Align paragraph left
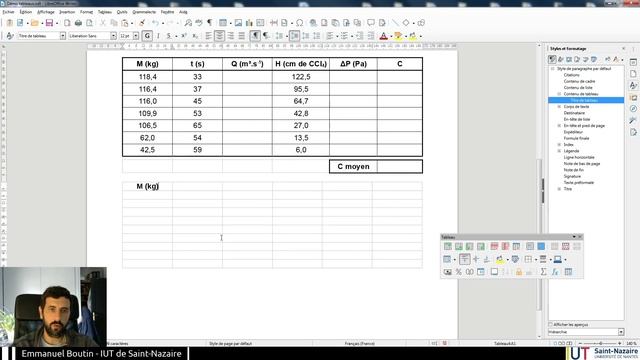 pyautogui.click(x=209, y=36)
